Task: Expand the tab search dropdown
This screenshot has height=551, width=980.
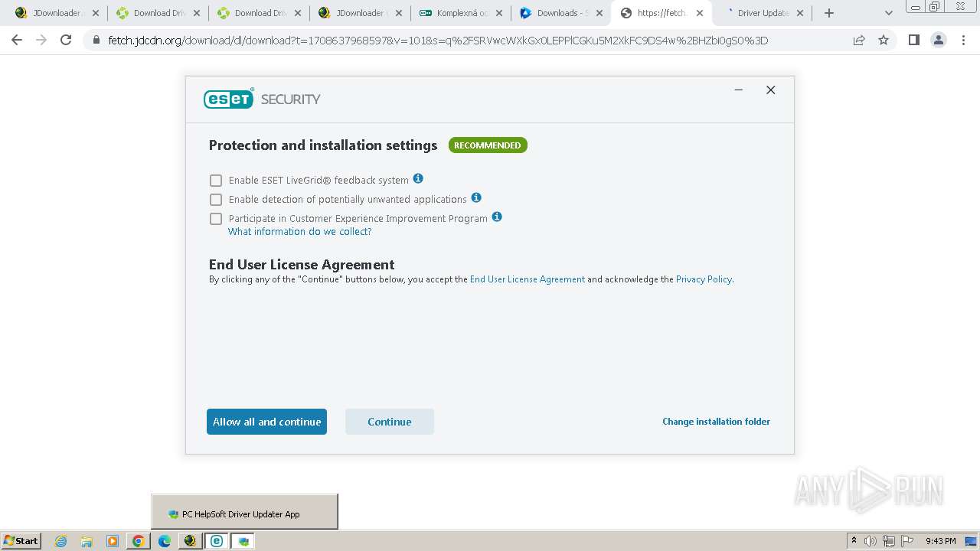Action: pos(888,13)
